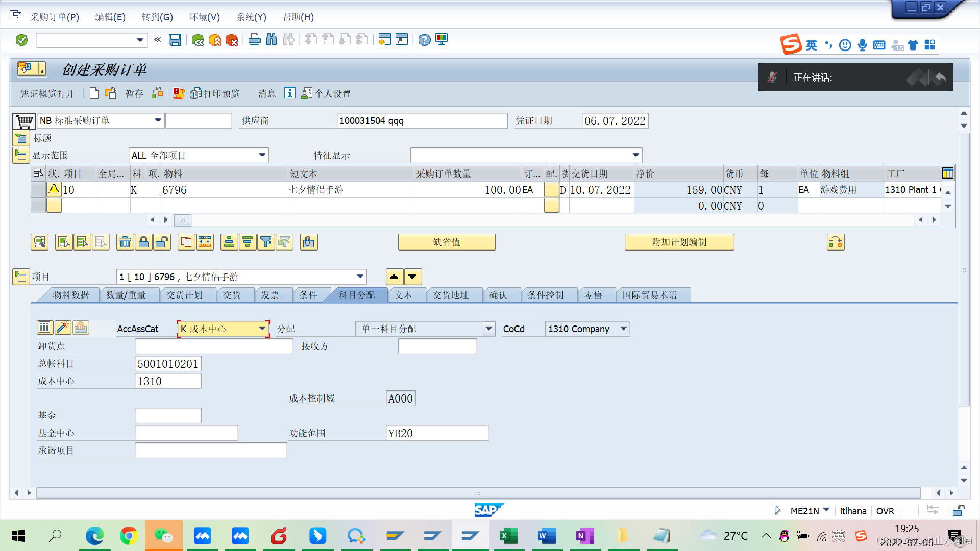The height and width of the screenshot is (551, 980).
Task: Click the lock item icon
Action: click(144, 242)
